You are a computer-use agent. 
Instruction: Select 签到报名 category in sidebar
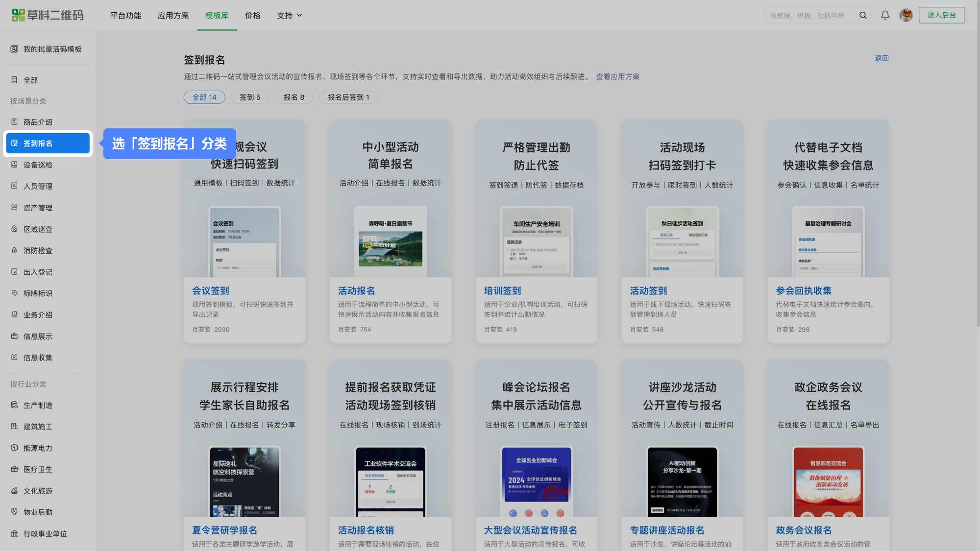pos(48,144)
